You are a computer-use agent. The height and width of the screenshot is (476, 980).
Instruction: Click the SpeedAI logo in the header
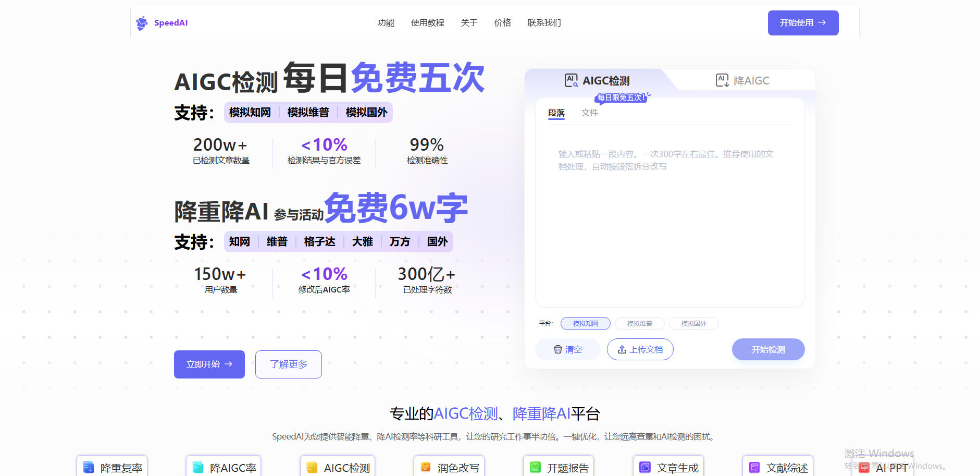(162, 23)
